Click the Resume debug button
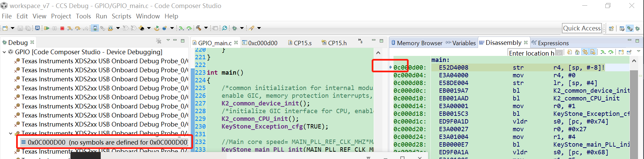644x159 pixels. 47,28
